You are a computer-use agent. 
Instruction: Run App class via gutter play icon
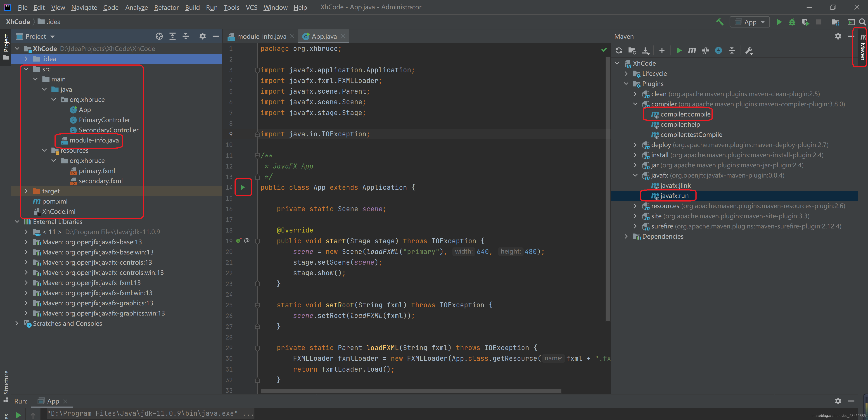(x=243, y=187)
